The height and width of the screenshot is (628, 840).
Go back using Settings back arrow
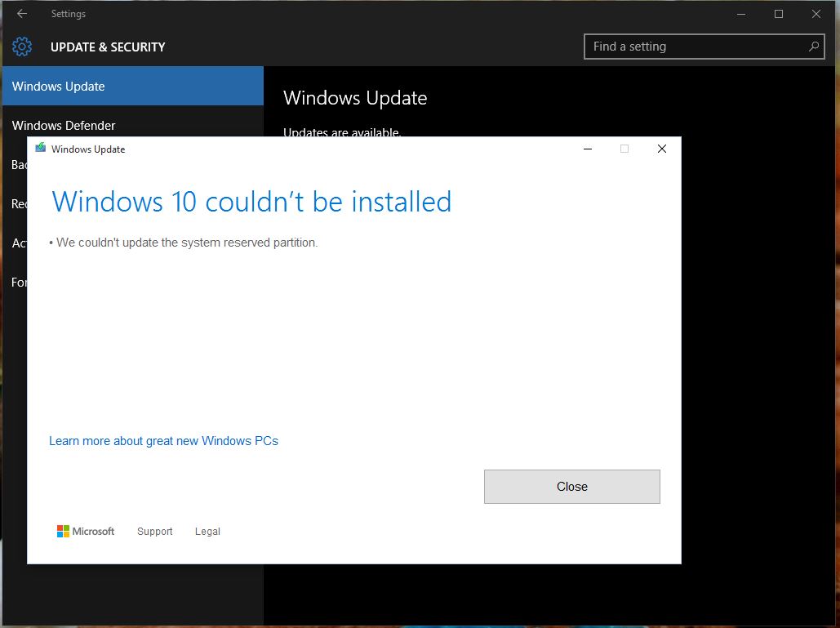[22, 14]
